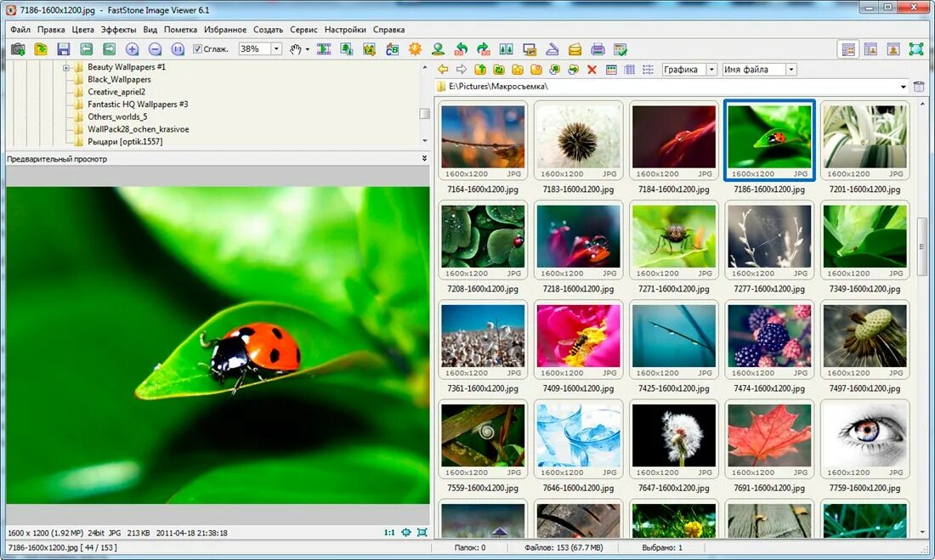Click the resize image trees icon
Screen dimensions: 935x560
[x=347, y=49]
